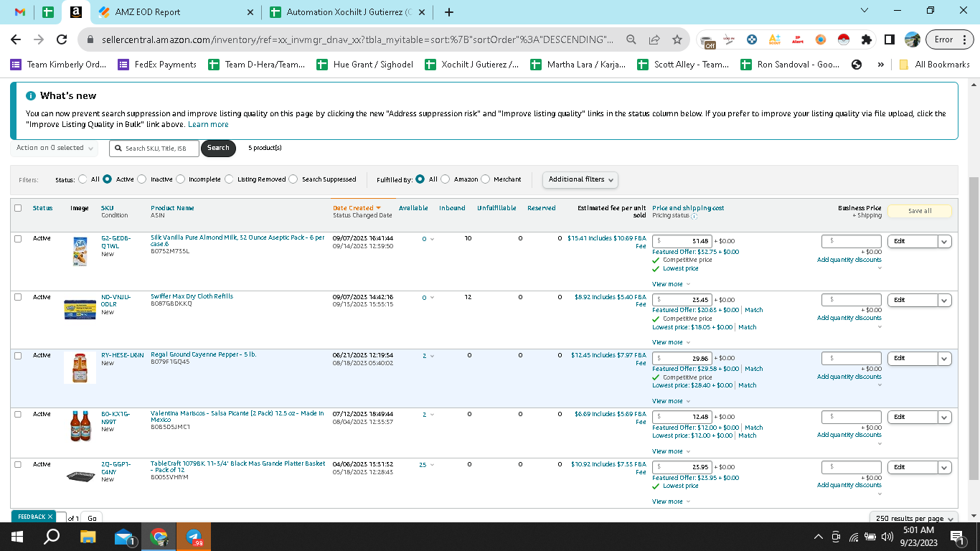
Task: Open a new browser tab
Action: pyautogui.click(x=449, y=12)
